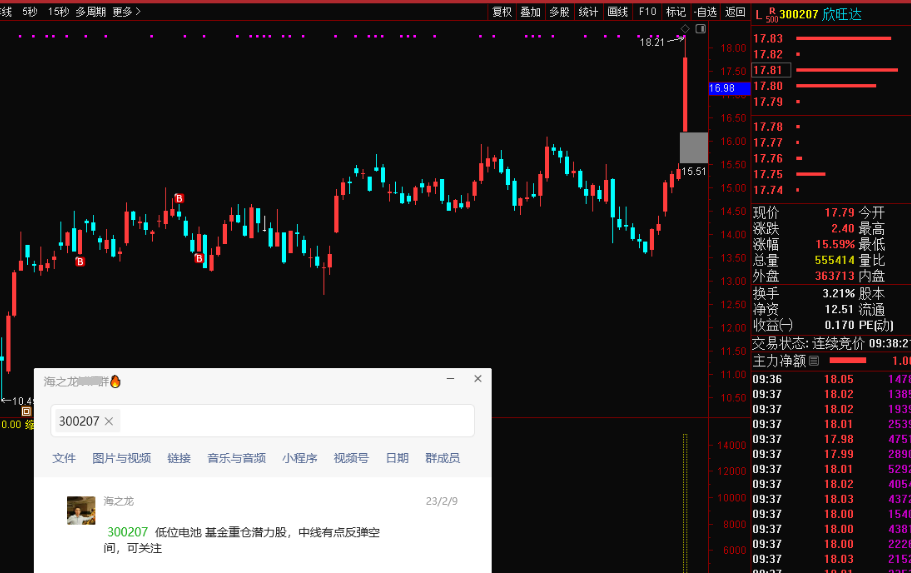
Task: Click the 标记 mark button
Action: (x=676, y=12)
